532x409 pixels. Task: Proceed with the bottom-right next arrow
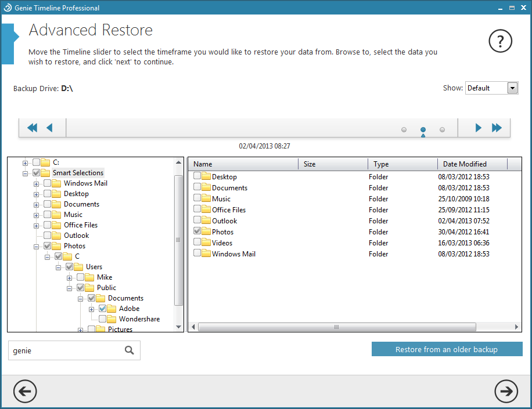tap(506, 392)
